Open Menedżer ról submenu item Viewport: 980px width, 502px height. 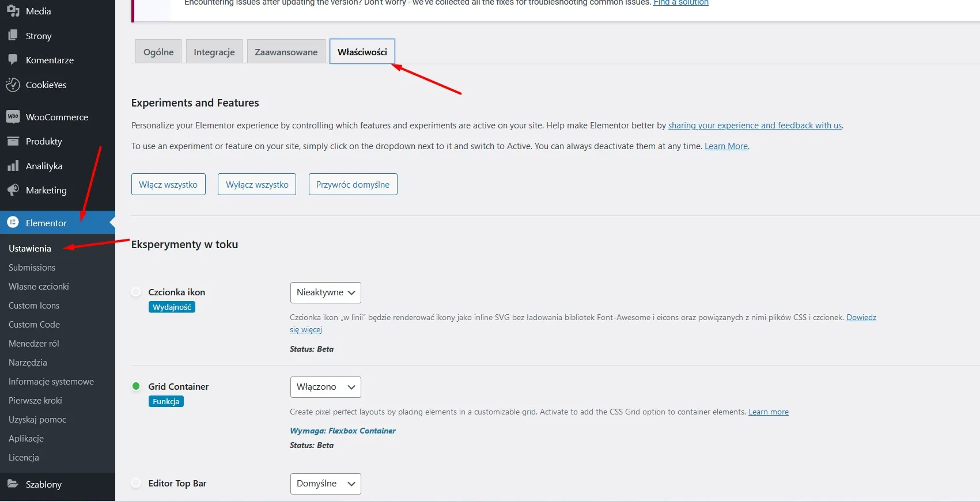34,343
